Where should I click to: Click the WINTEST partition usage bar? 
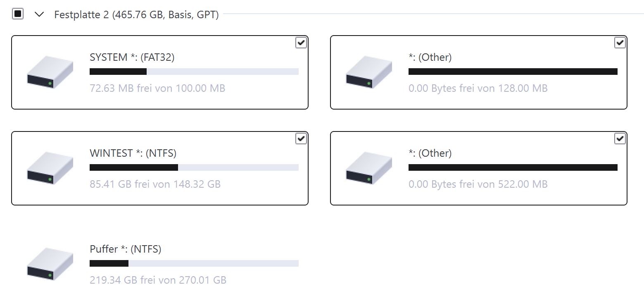194,167
